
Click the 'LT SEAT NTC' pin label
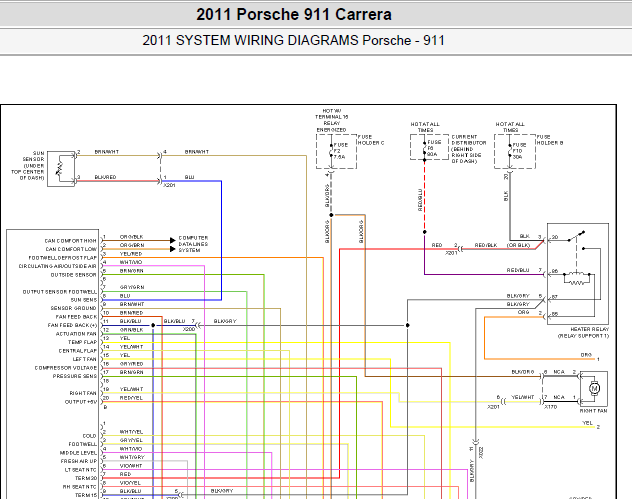click(x=81, y=470)
